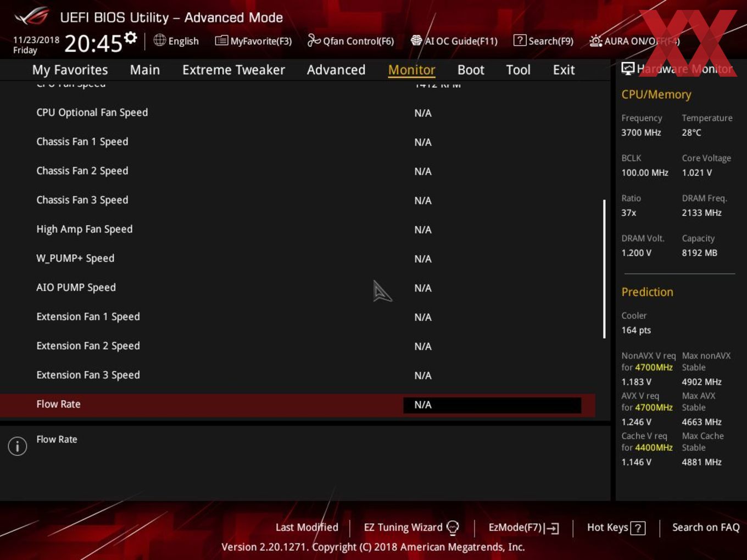747x560 pixels.
Task: Open the Hot Keys help icon
Action: 638,528
